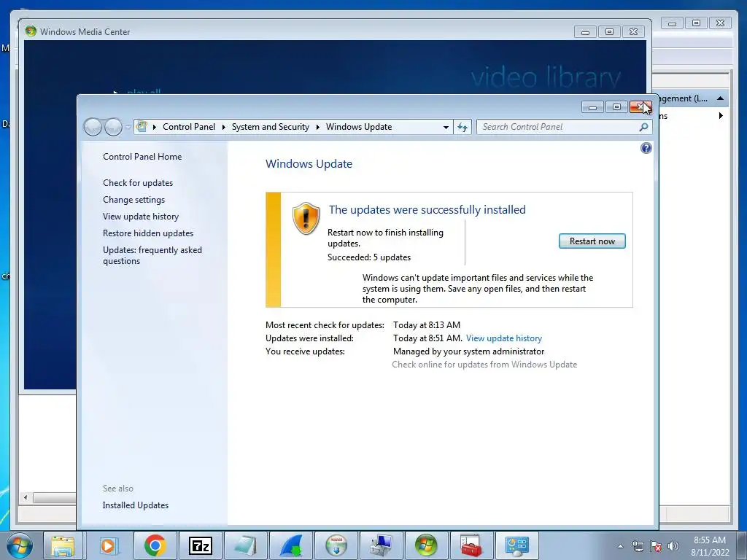Click The updates were successfully installed heading

coord(427,209)
